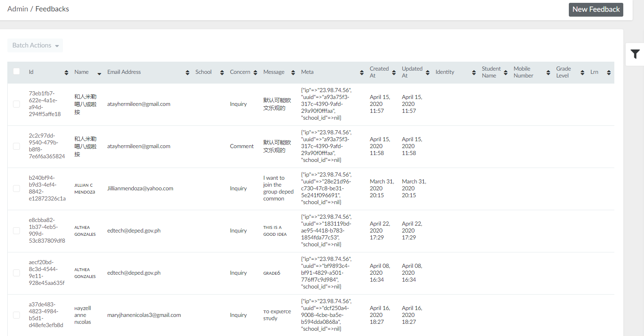Sort by Id column arrows
The image size is (644, 336).
click(x=66, y=73)
